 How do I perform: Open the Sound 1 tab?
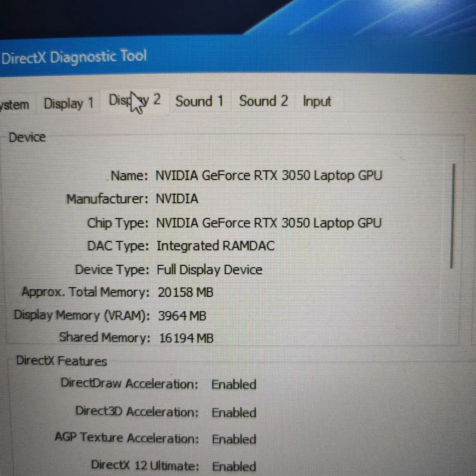coord(199,101)
